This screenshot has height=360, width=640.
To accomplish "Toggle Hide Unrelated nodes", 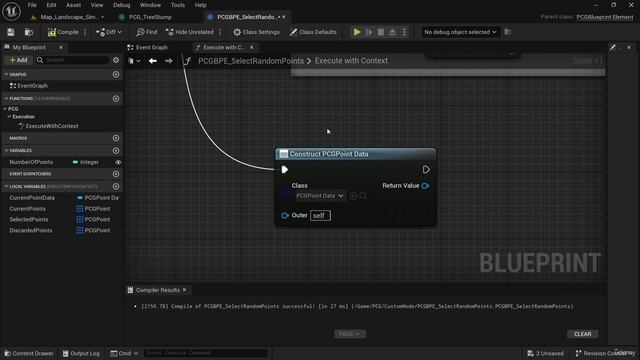I will [190, 32].
